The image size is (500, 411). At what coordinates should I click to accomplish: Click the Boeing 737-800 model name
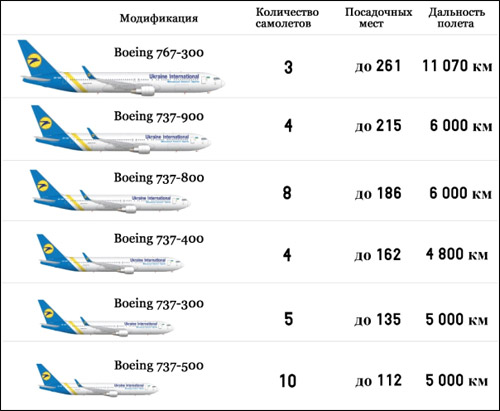tap(159, 178)
